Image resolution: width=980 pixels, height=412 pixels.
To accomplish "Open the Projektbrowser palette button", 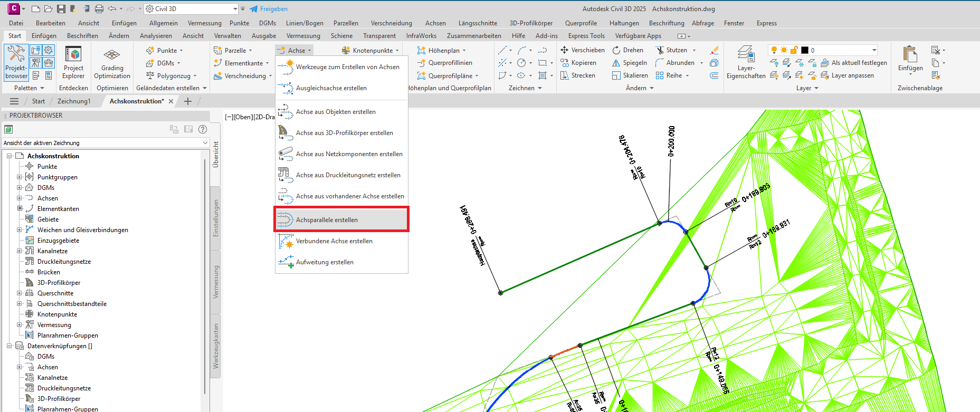I will click(x=16, y=63).
